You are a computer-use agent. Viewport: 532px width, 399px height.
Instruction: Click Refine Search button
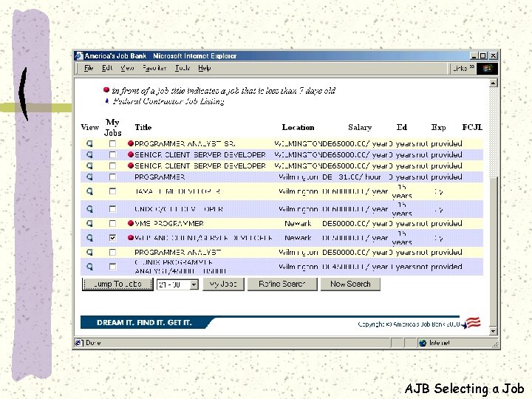pyautogui.click(x=282, y=284)
